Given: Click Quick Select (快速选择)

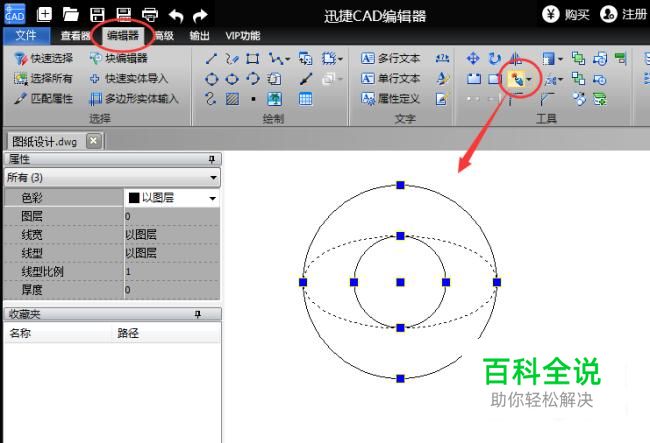Looking at the screenshot, I should point(43,58).
